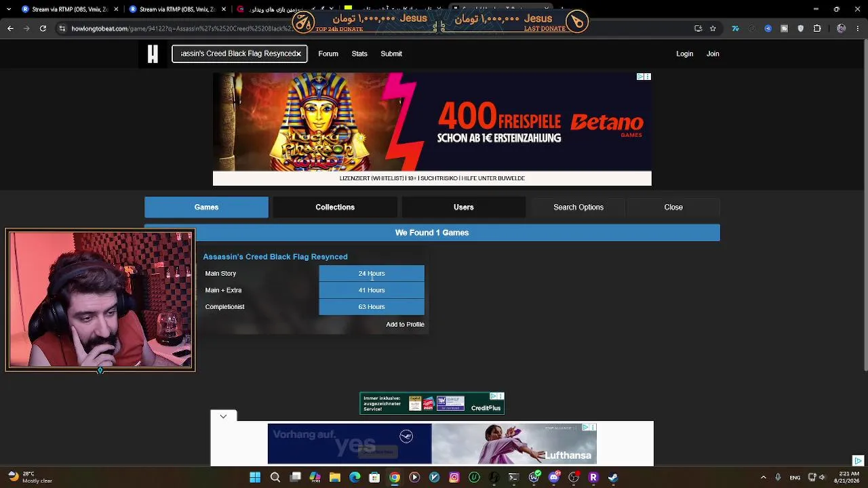868x488 pixels.
Task: Open the Stats page
Action: (x=359, y=54)
